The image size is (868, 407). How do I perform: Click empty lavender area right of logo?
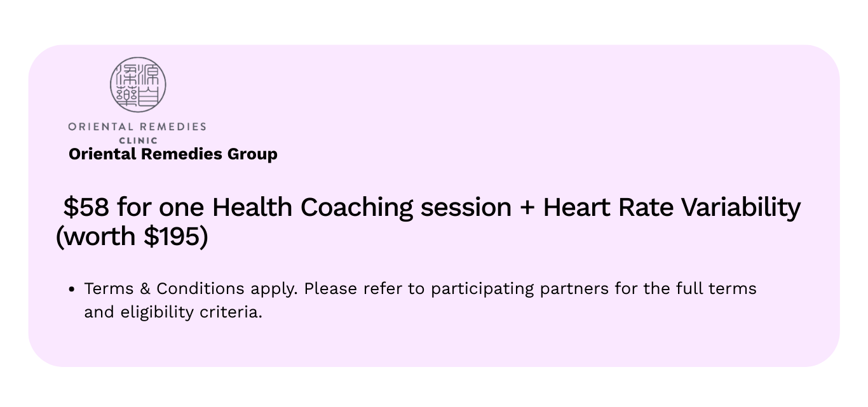tap(508, 102)
